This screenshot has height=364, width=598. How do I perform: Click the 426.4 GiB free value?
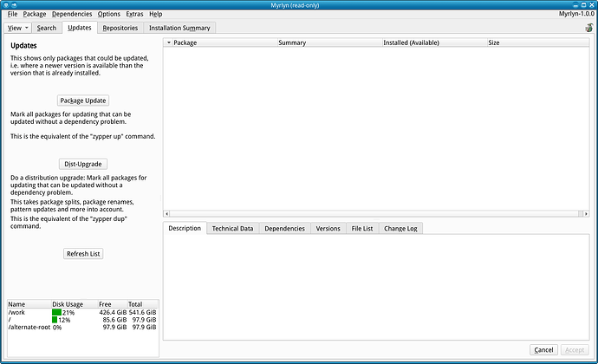(x=113, y=312)
